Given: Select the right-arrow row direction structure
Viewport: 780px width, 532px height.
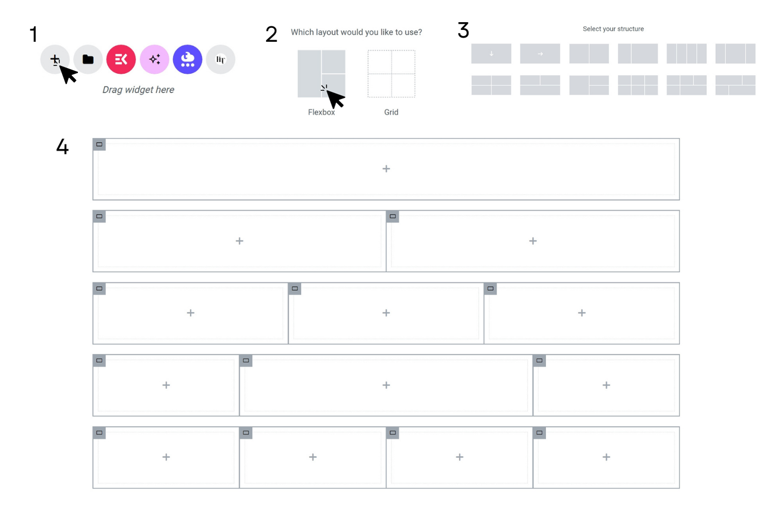Looking at the screenshot, I should coord(540,54).
